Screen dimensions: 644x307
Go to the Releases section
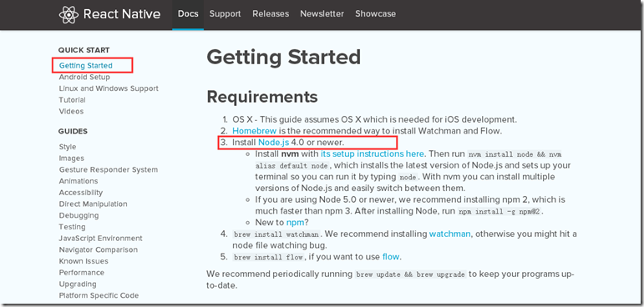[x=271, y=14]
